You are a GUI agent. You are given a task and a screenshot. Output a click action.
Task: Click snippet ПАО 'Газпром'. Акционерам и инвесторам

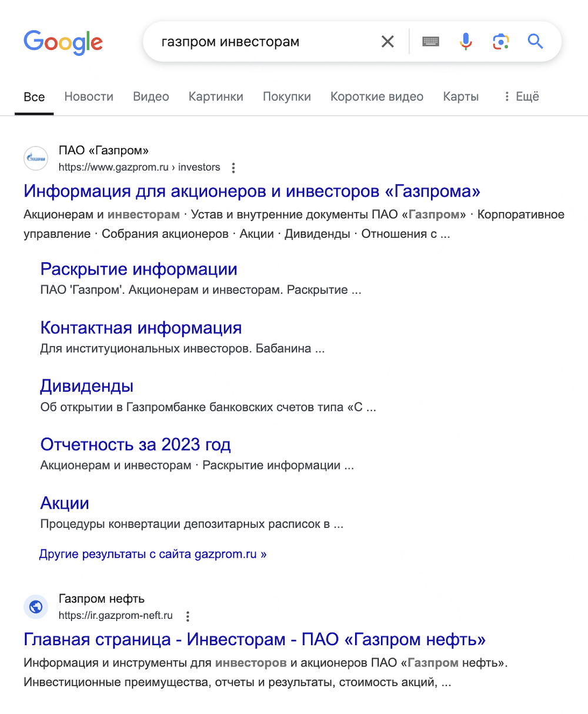[201, 291]
